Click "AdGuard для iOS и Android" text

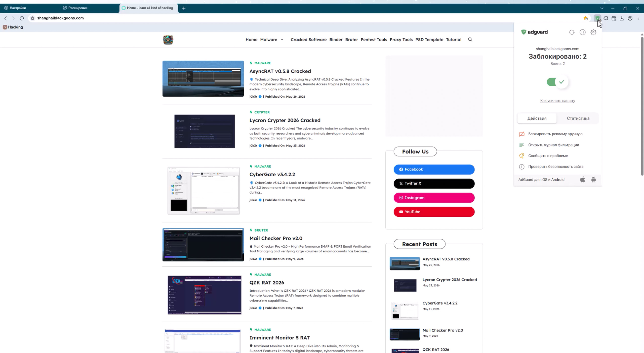pos(541,180)
